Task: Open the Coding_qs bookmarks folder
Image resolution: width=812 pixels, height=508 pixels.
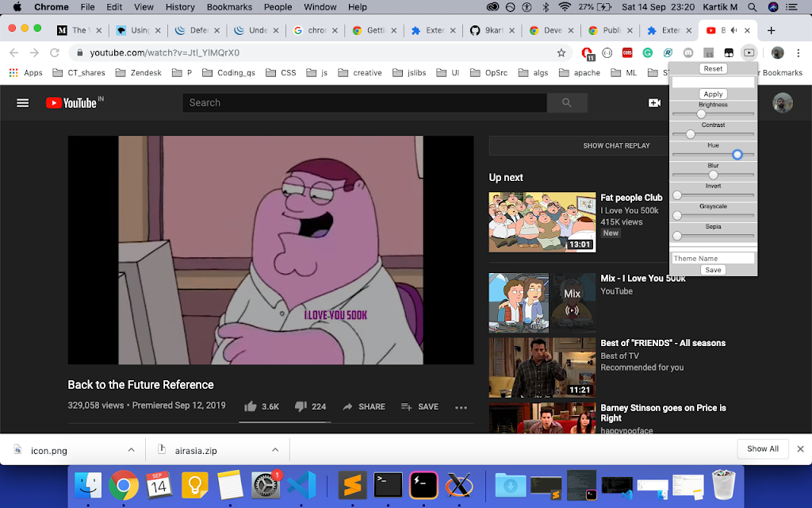Action: (228, 72)
